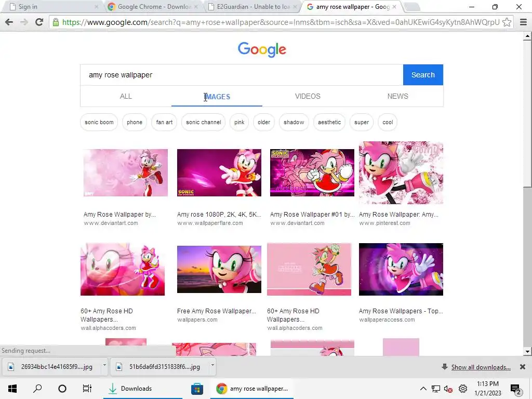
Task: Close the Sign in tab
Action: (x=97, y=6)
